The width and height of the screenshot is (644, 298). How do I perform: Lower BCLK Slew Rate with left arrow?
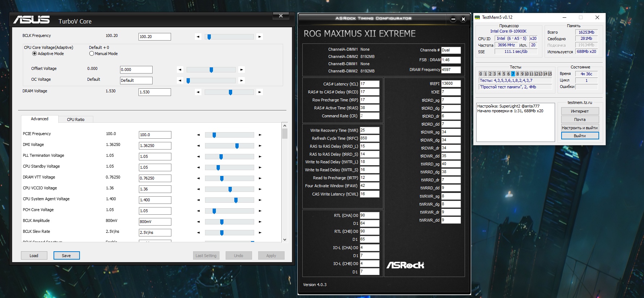pos(198,232)
